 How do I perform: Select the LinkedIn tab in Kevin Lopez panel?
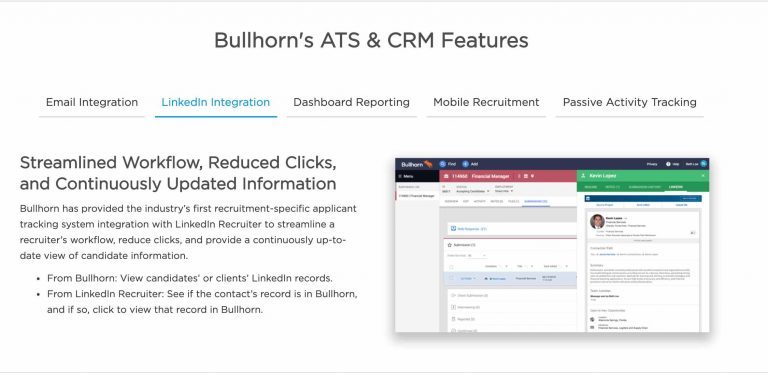pyautogui.click(x=676, y=187)
